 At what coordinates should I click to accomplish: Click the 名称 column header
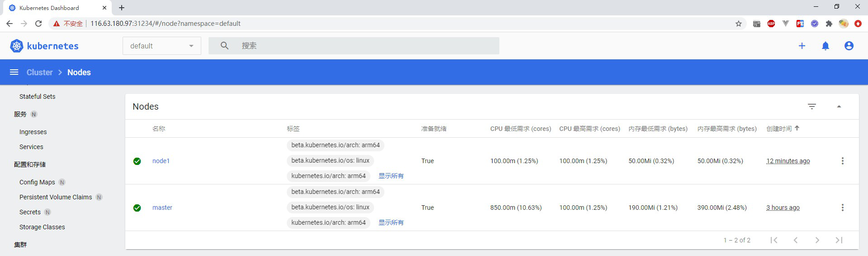point(159,129)
